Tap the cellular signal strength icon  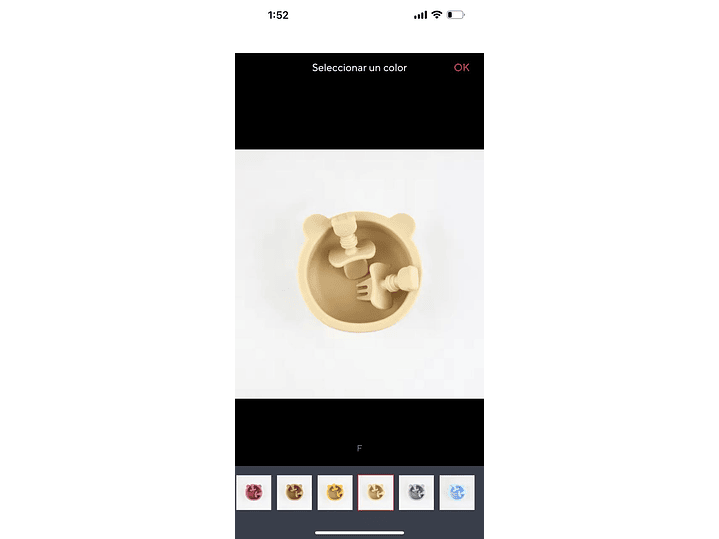tap(420, 15)
